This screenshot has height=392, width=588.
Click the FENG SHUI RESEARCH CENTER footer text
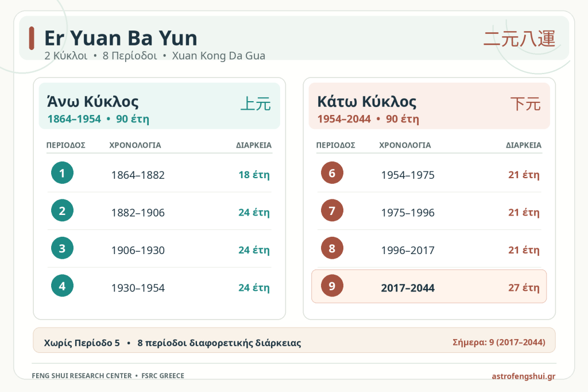[82, 375]
